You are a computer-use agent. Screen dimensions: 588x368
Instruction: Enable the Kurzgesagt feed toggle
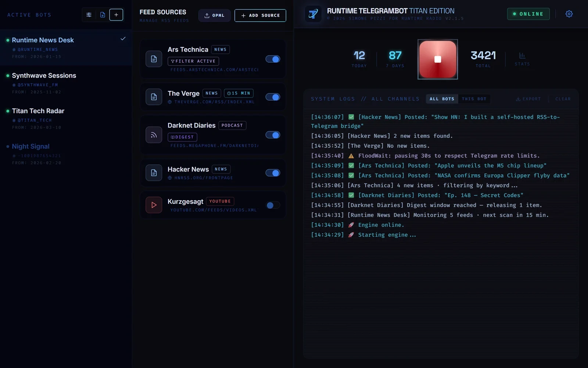(x=273, y=205)
